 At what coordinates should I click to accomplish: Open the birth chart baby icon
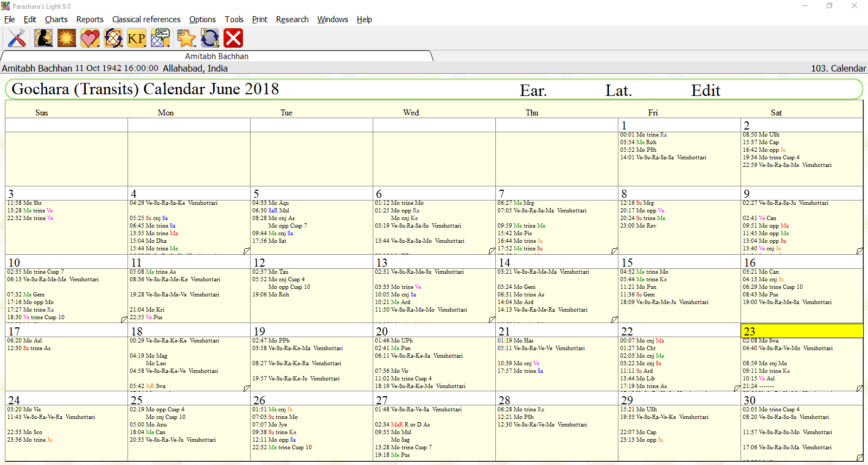[43, 38]
